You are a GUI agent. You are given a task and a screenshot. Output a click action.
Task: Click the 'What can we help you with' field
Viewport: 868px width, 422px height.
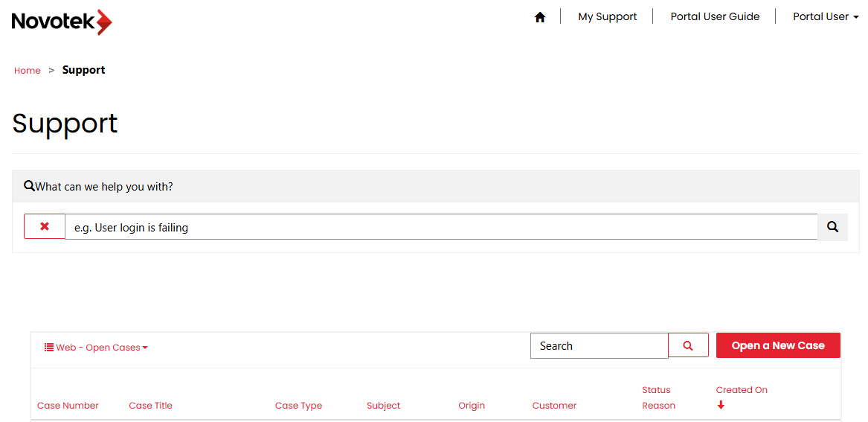pyautogui.click(x=441, y=227)
